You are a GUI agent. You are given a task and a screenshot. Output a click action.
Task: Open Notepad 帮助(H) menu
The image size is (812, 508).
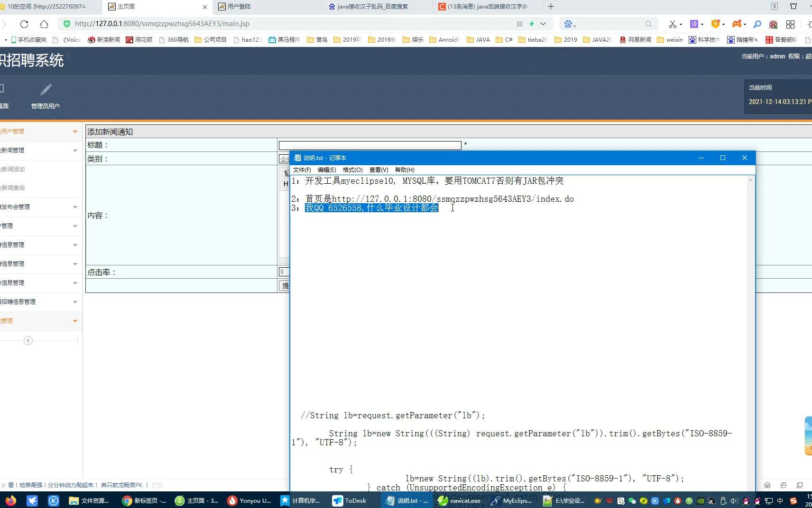click(x=405, y=170)
